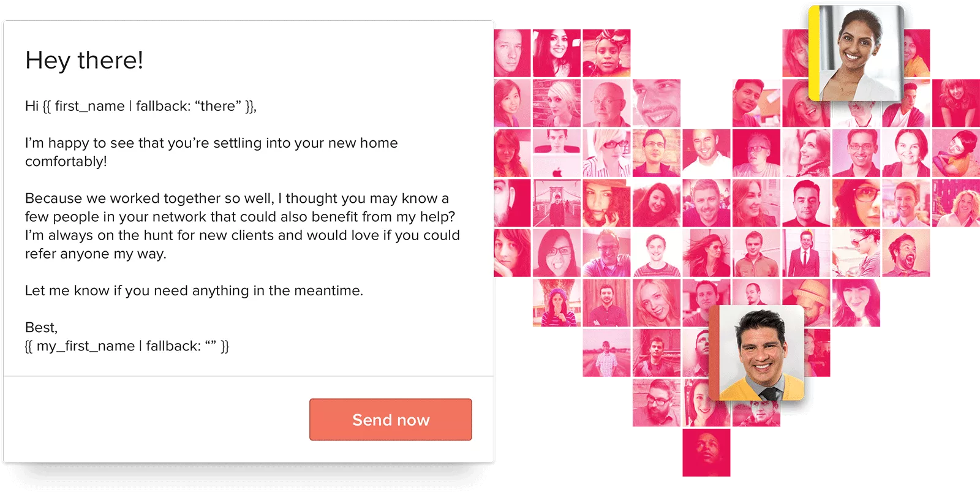
Task: Click the my_first_name fallback merge tag
Action: tap(127, 346)
